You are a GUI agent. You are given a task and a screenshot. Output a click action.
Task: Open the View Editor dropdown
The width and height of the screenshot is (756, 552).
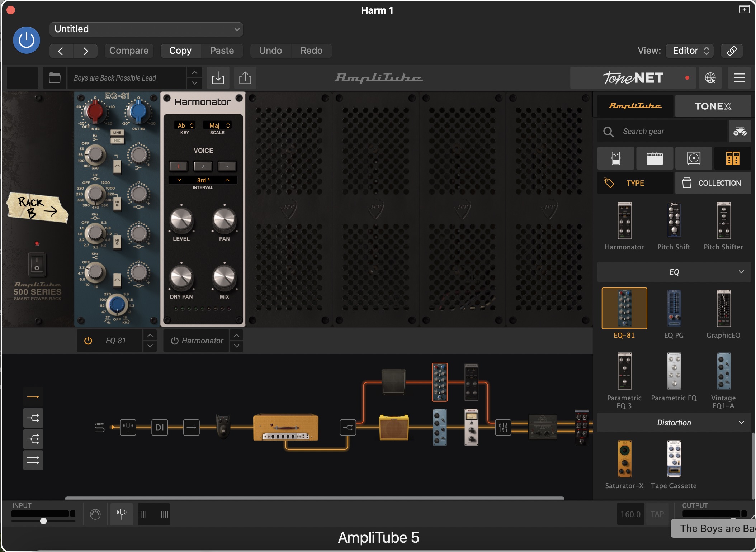(690, 51)
